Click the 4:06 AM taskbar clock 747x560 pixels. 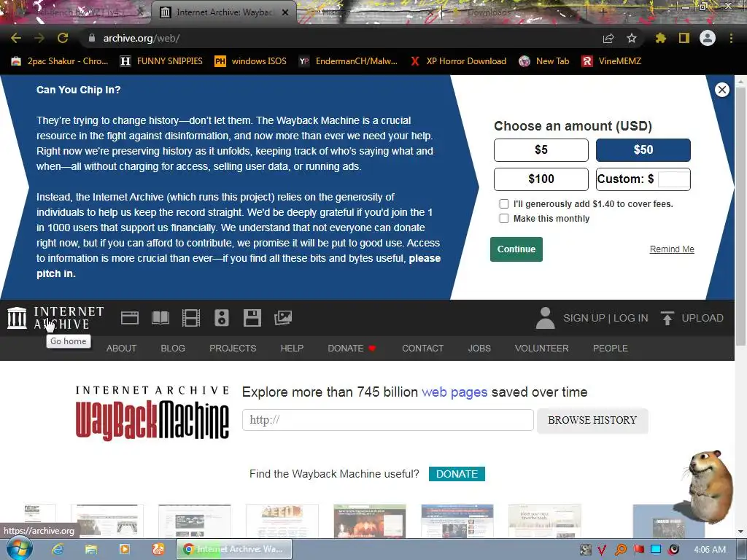pos(710,550)
